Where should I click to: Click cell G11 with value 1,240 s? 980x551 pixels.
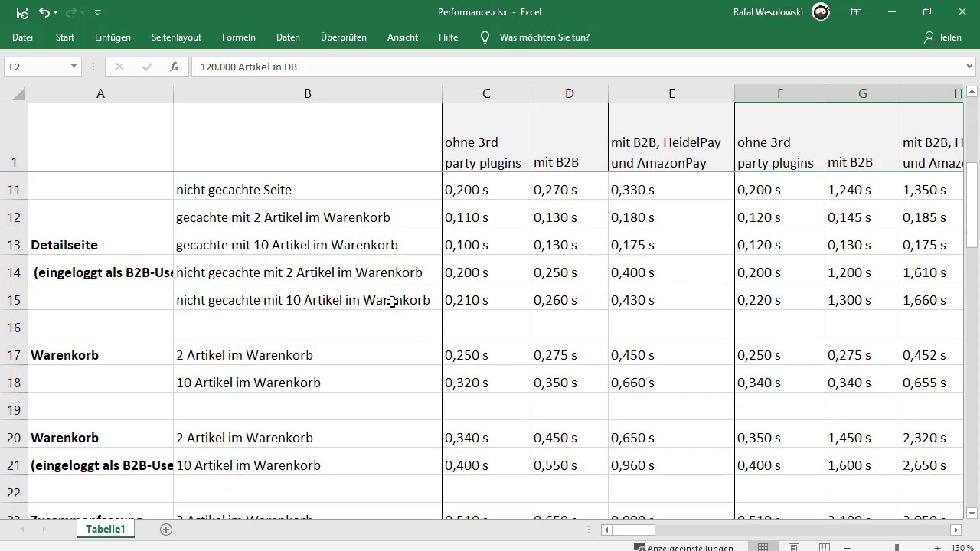coord(862,190)
